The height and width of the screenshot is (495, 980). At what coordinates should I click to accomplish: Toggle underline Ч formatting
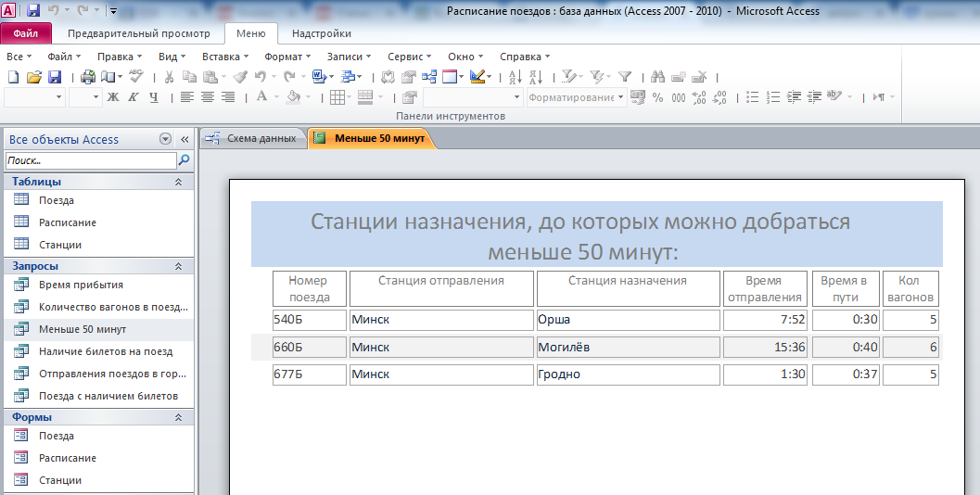point(154,97)
